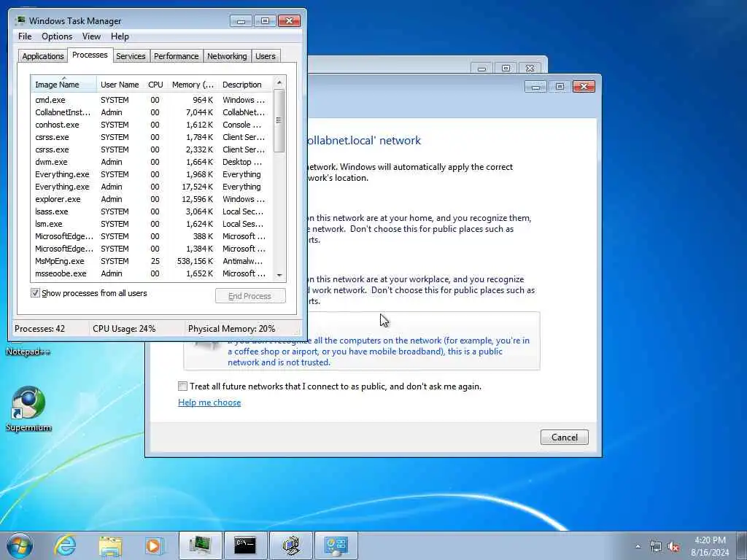Sort processes by Description column
This screenshot has height=560, width=747.
coord(245,85)
